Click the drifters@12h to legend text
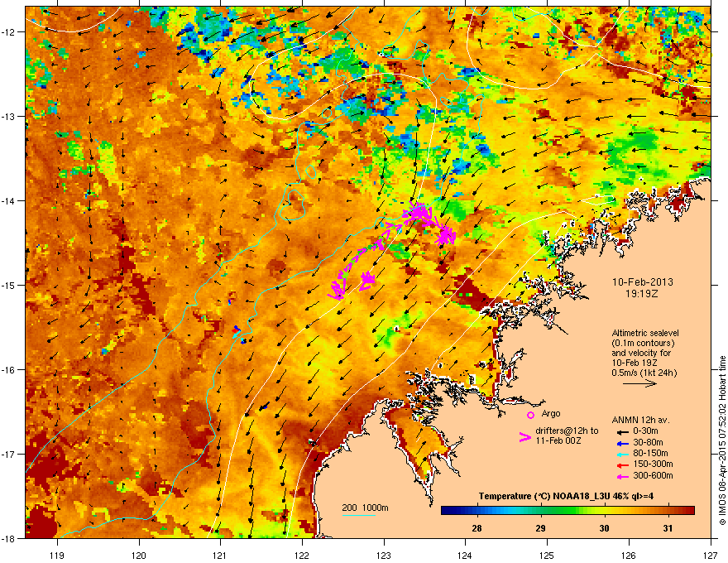The height and width of the screenshot is (563, 728). click(x=567, y=431)
